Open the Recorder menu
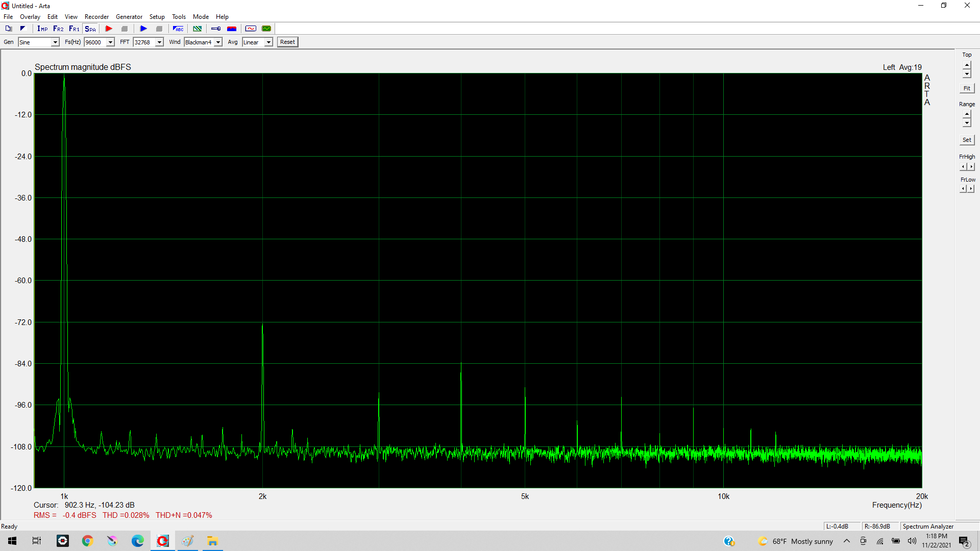This screenshot has width=980, height=551. tap(96, 17)
